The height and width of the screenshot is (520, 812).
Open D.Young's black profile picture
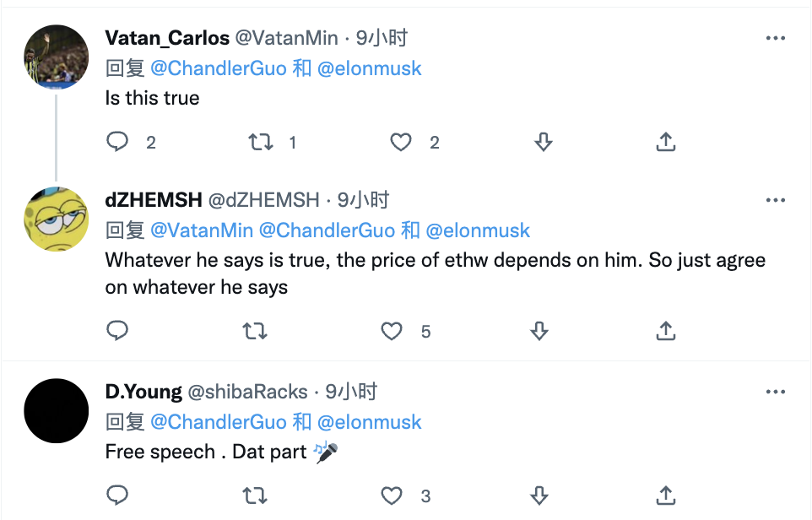(56, 411)
